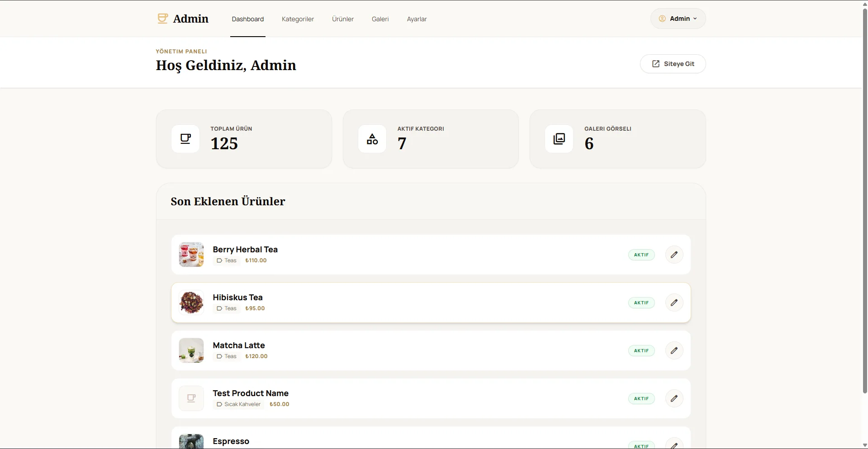
Task: Click the Teas category tag under Matcha Latte
Action: (x=227, y=356)
